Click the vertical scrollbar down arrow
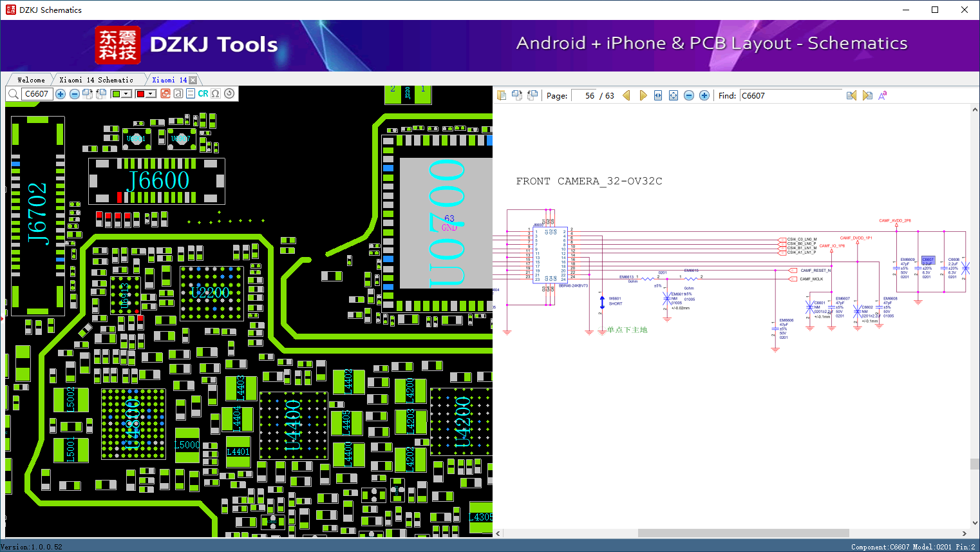Image resolution: width=980 pixels, height=552 pixels. pos(974,523)
